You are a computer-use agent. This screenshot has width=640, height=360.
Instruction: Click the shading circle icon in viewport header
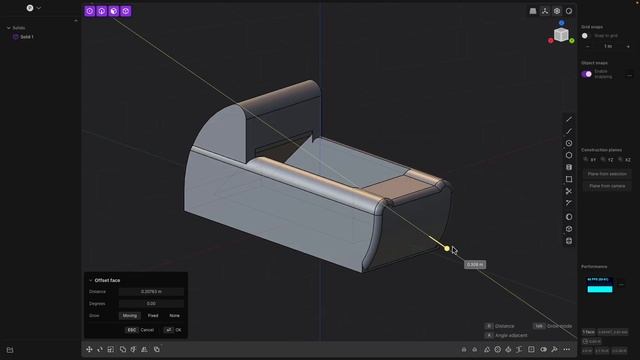click(x=569, y=11)
